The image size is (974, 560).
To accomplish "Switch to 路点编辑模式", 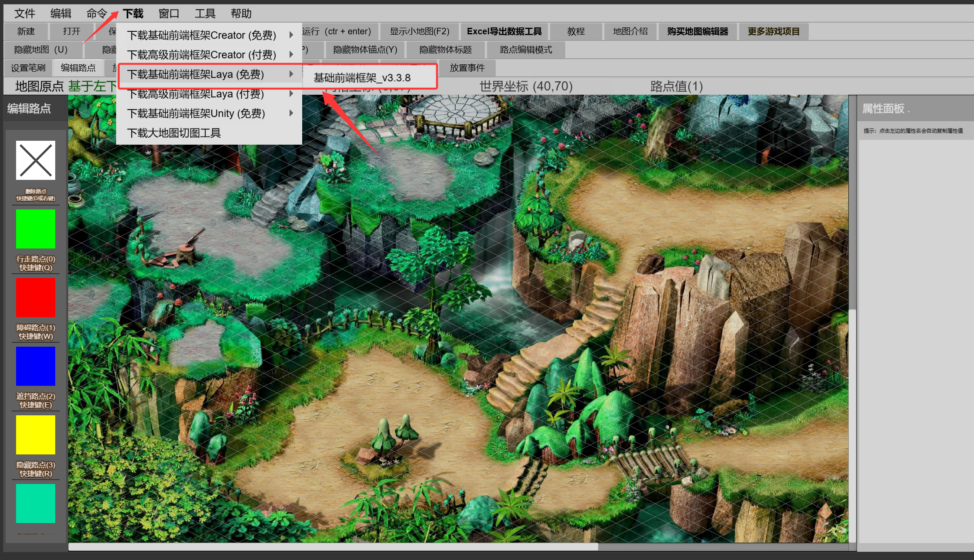I will [x=526, y=50].
